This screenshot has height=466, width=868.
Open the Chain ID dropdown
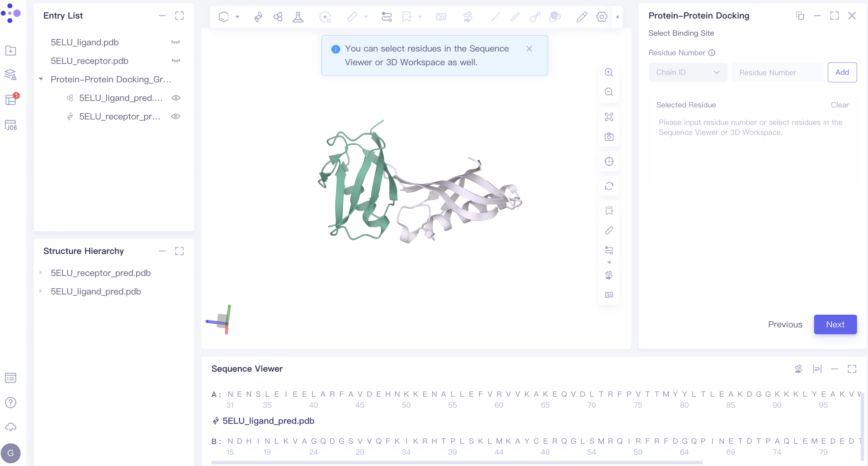pos(688,72)
